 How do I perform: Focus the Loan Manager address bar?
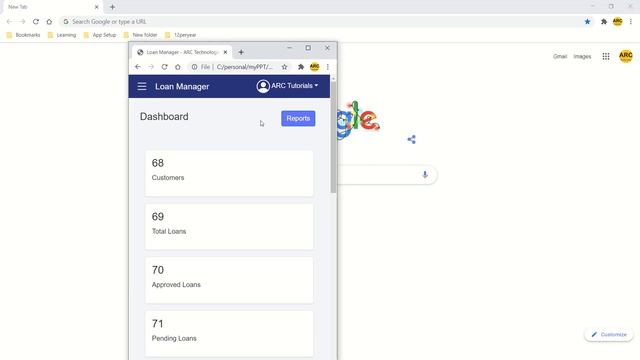pyautogui.click(x=240, y=67)
